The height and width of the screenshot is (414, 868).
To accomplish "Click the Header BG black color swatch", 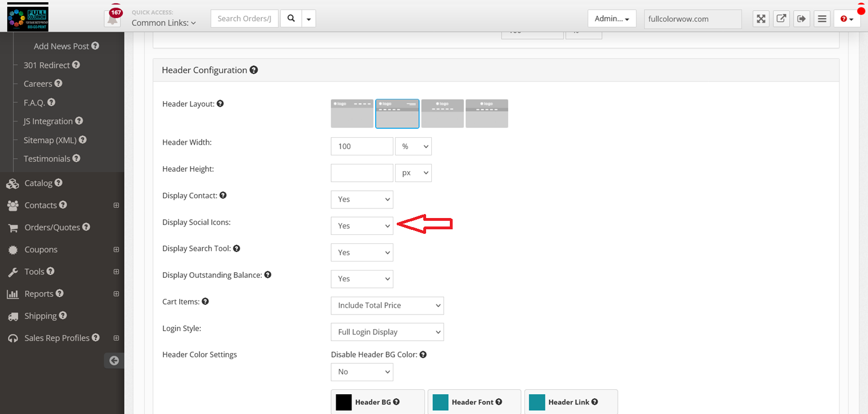I will pyautogui.click(x=344, y=402).
